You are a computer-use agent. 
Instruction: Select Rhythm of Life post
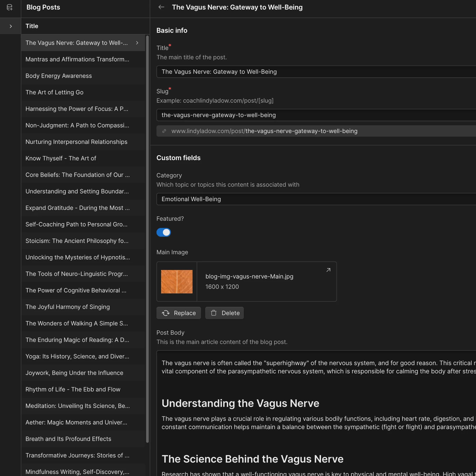tap(83, 389)
